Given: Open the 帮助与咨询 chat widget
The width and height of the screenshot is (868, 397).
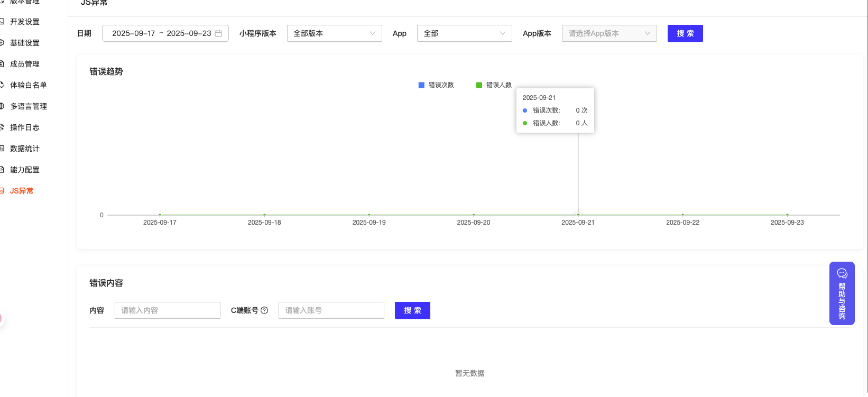Looking at the screenshot, I should 842,293.
